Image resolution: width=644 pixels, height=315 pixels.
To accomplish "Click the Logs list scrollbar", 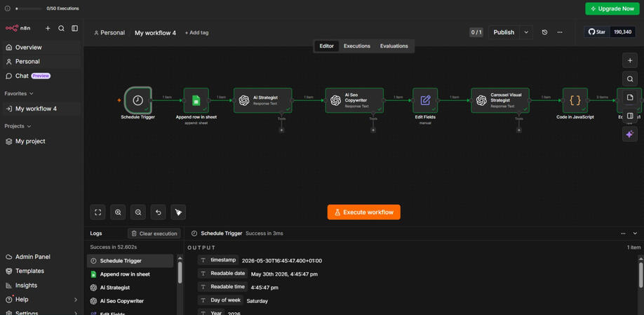I will 180,273.
